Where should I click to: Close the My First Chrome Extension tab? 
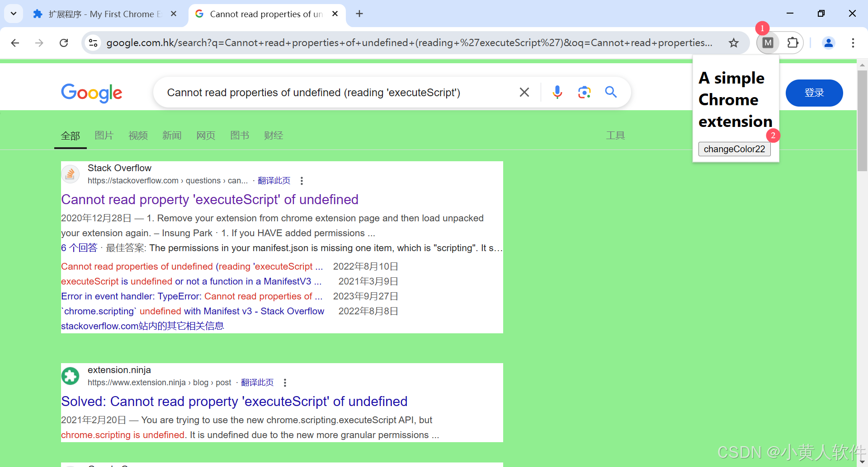pyautogui.click(x=174, y=14)
